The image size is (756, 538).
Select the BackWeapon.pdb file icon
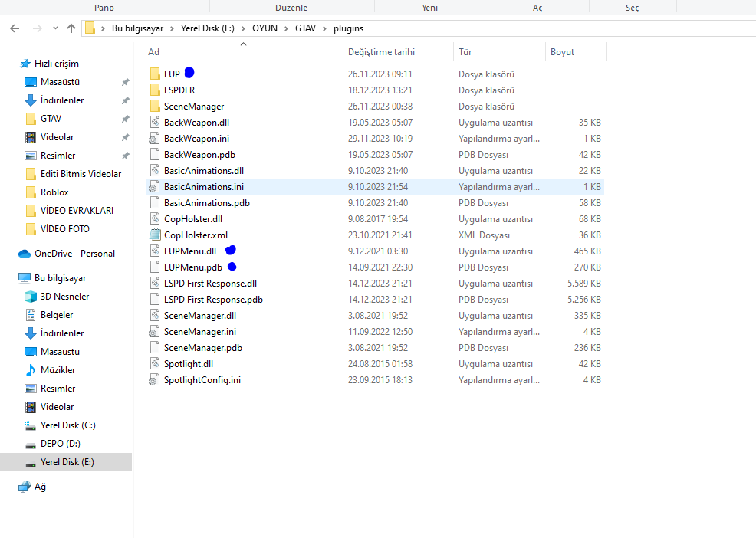(155, 154)
